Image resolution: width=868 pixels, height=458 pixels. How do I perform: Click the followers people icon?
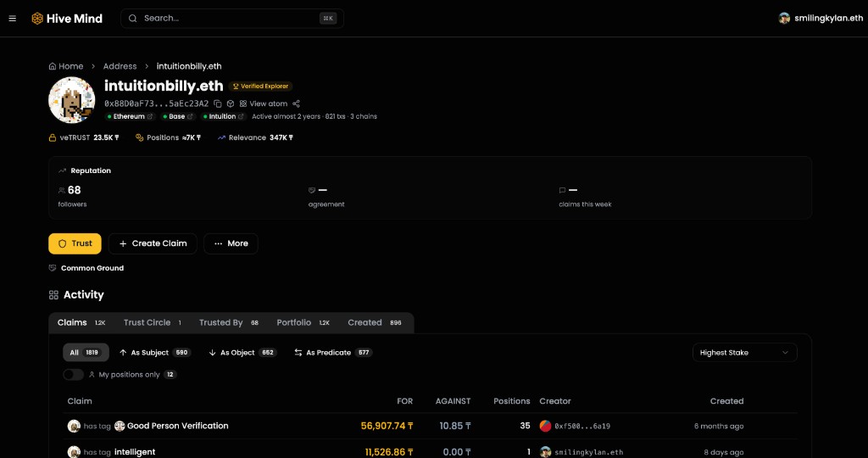click(61, 190)
